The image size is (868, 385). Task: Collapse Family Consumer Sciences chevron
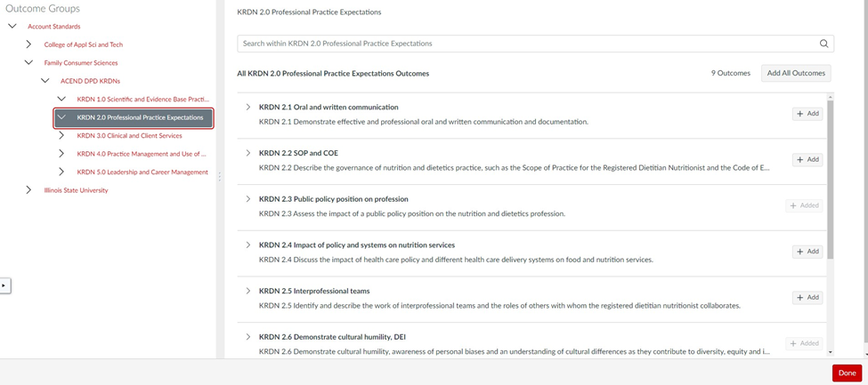[x=28, y=62]
